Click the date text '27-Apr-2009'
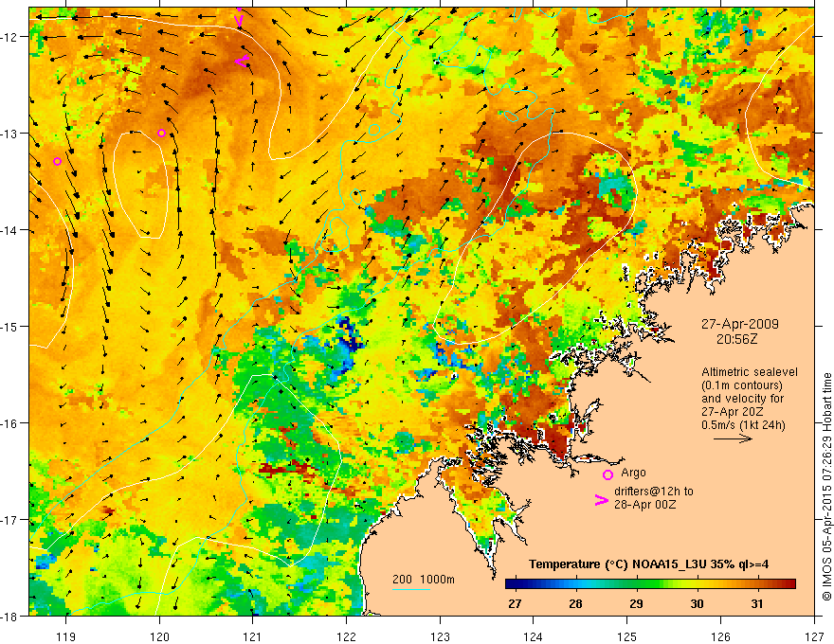 pos(740,324)
